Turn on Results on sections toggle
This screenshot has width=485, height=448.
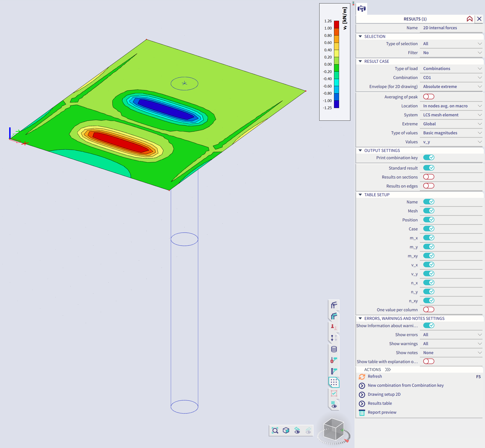click(x=428, y=177)
